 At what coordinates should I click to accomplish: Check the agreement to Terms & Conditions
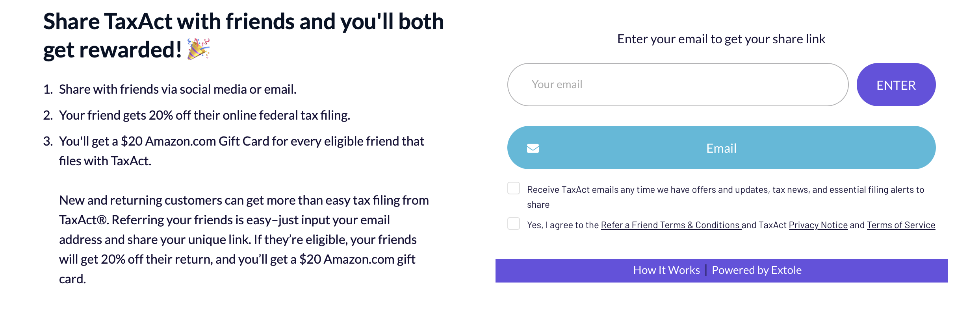(513, 224)
